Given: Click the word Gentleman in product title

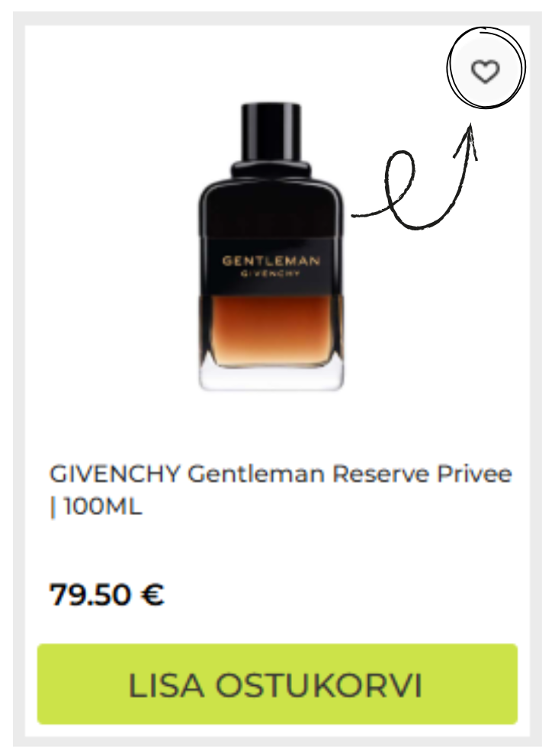Looking at the screenshot, I should point(256,475).
